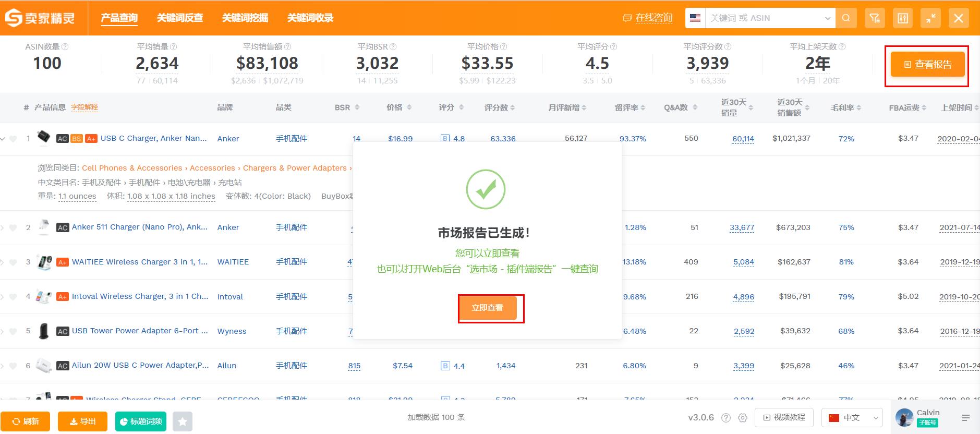Open the Chargers & Power Adapters category link
This screenshot has width=980, height=434.
[x=296, y=168]
